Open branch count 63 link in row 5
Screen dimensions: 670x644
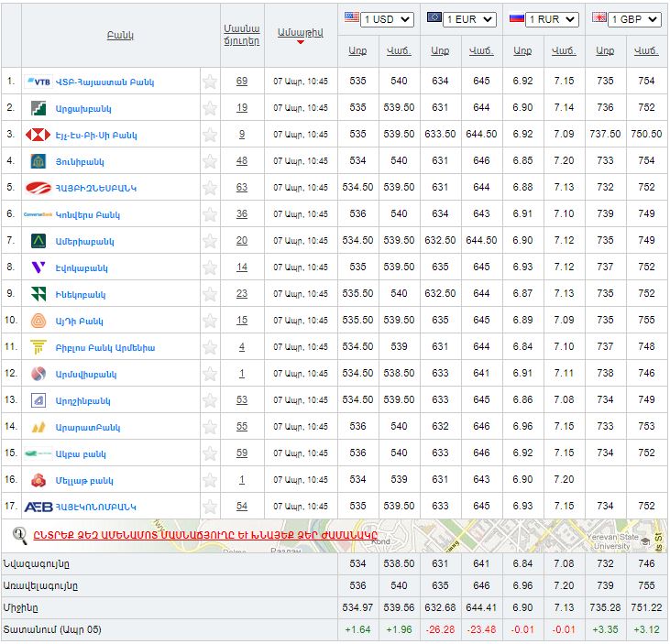242,188
